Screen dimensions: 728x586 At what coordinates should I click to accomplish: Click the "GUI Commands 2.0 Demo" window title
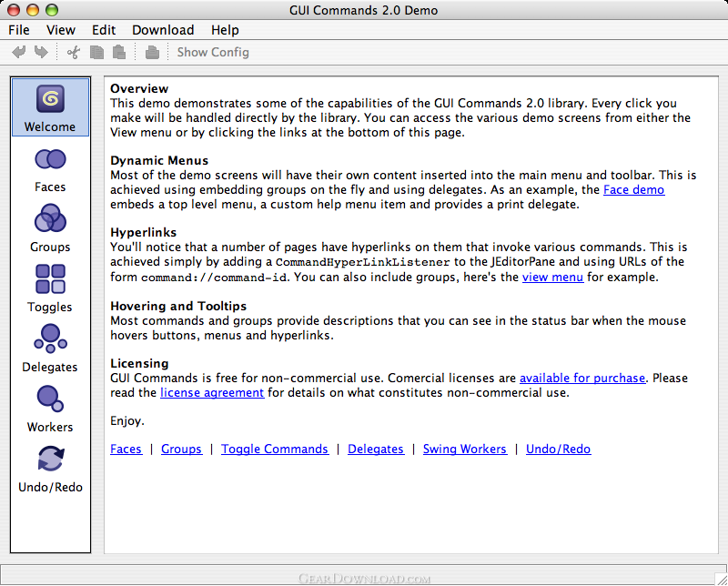pyautogui.click(x=363, y=10)
